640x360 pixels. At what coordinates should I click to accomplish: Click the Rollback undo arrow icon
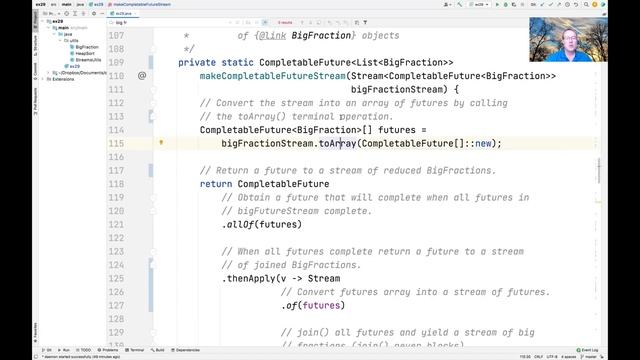pyautogui.click(x=576, y=4)
